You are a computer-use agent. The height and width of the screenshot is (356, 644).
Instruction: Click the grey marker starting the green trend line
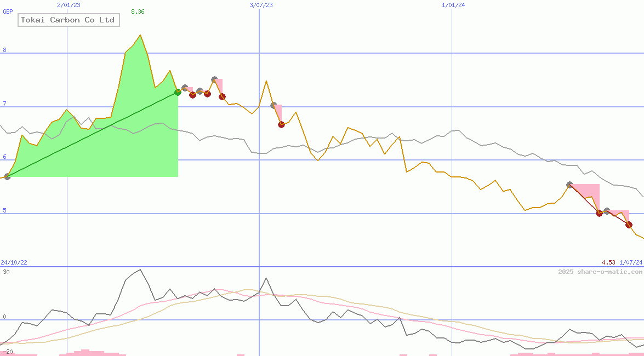[x=7, y=176]
